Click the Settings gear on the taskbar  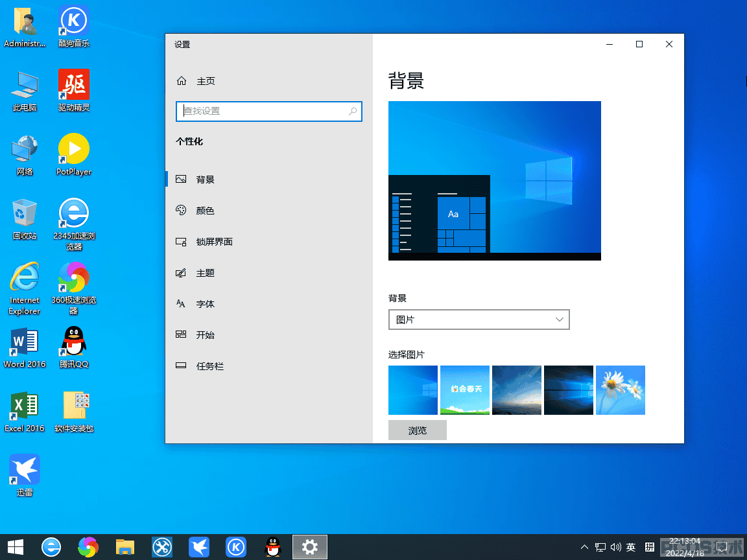tap(310, 547)
